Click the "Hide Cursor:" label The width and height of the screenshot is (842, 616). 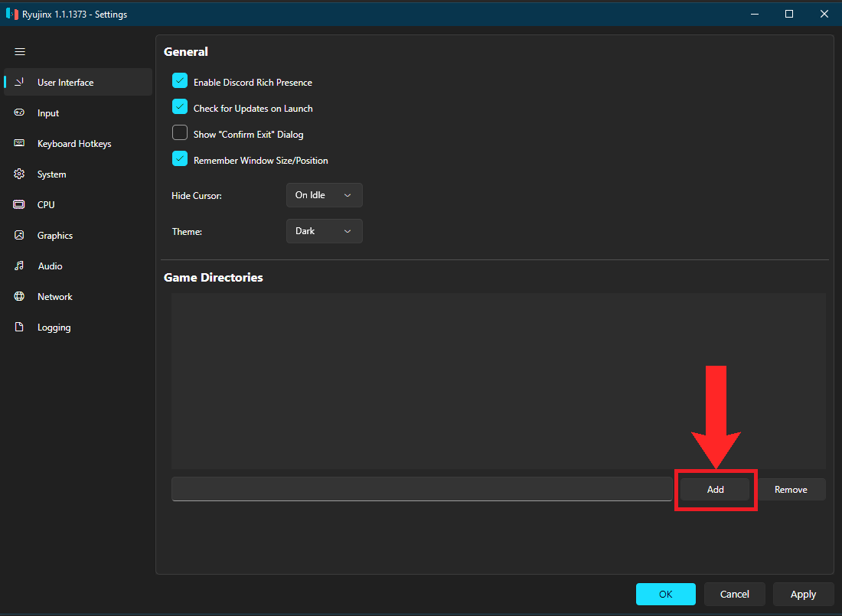(197, 195)
